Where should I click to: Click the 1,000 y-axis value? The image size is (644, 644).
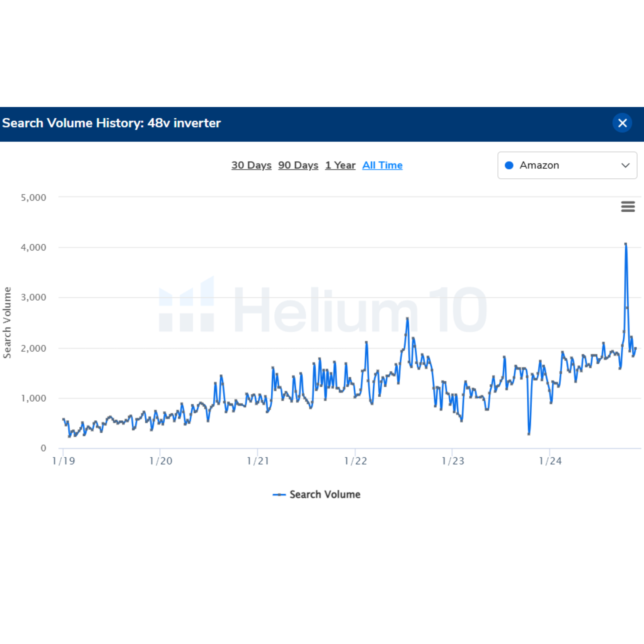point(33,398)
